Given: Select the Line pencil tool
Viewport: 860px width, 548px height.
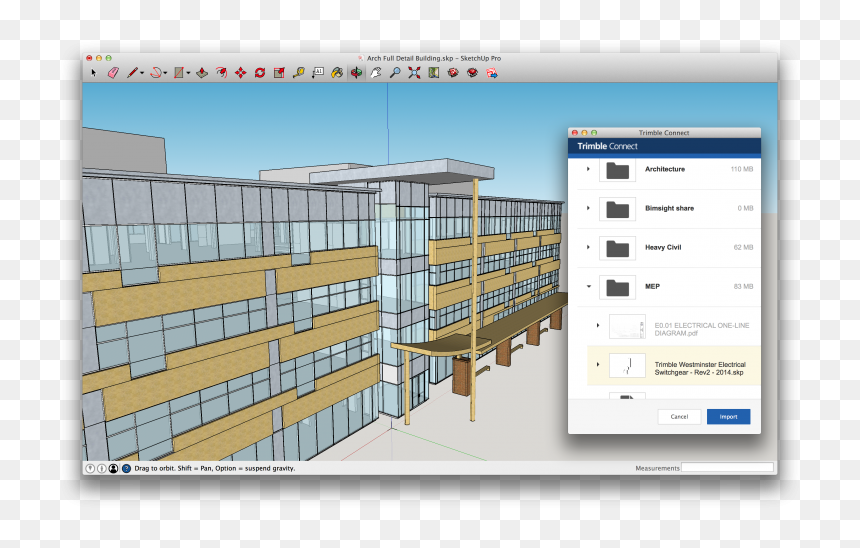Looking at the screenshot, I should 132,72.
